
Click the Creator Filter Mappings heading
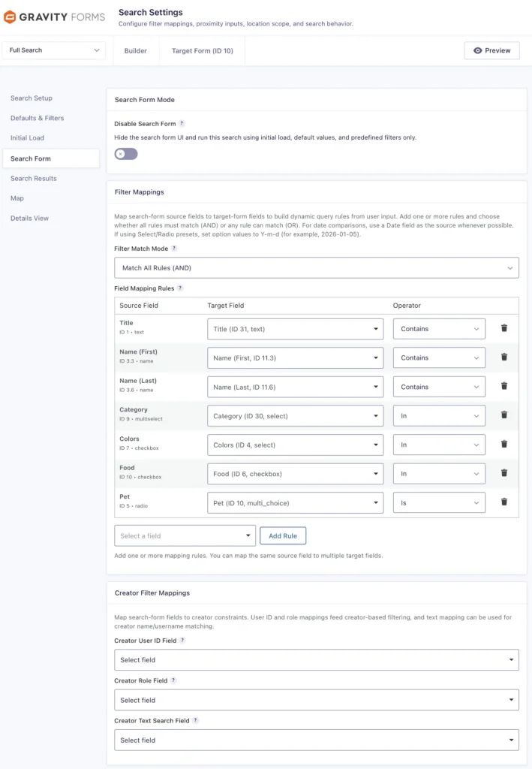point(152,593)
